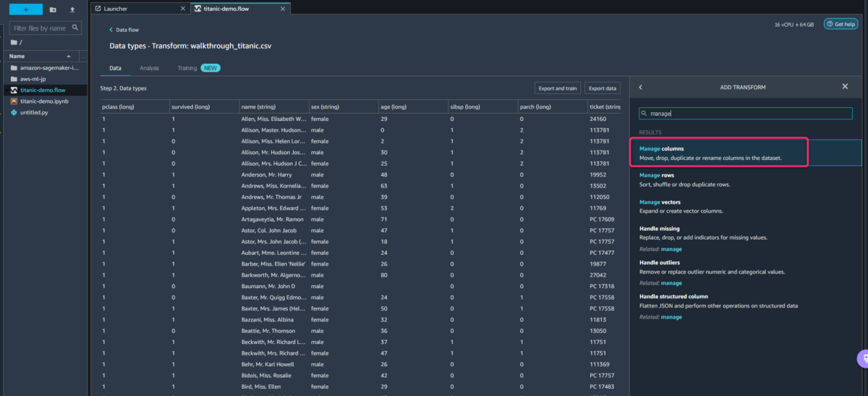This screenshot has width=868, height=396.
Task: Click the survived (long) column header
Action: pyautogui.click(x=203, y=107)
